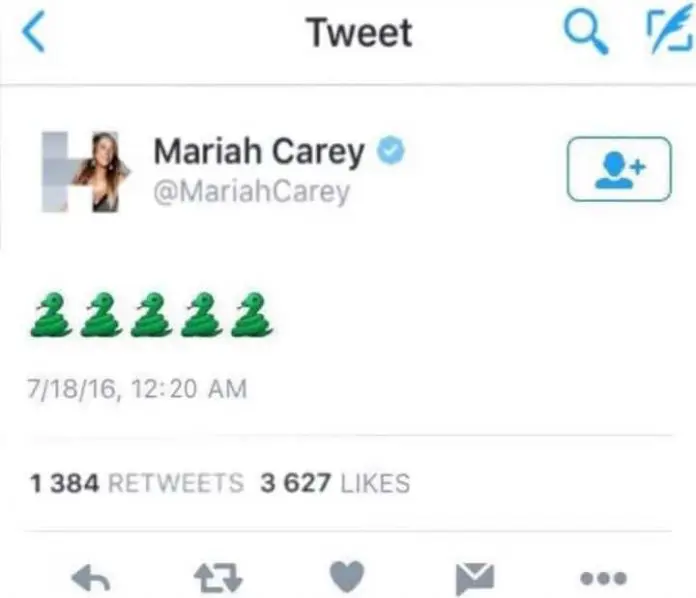Like the tweet with the heart
Image resolution: width=696 pixels, height=598 pixels.
(347, 577)
